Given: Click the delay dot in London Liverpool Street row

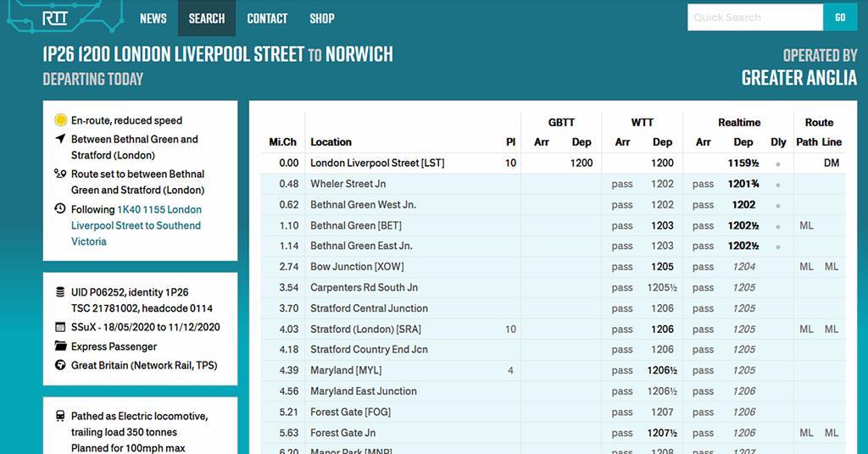Looking at the screenshot, I should 778,164.
